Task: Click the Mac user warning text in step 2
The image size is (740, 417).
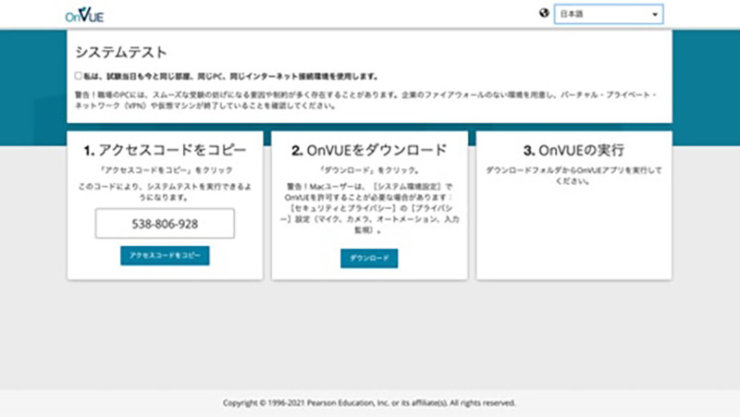Action: (369, 208)
